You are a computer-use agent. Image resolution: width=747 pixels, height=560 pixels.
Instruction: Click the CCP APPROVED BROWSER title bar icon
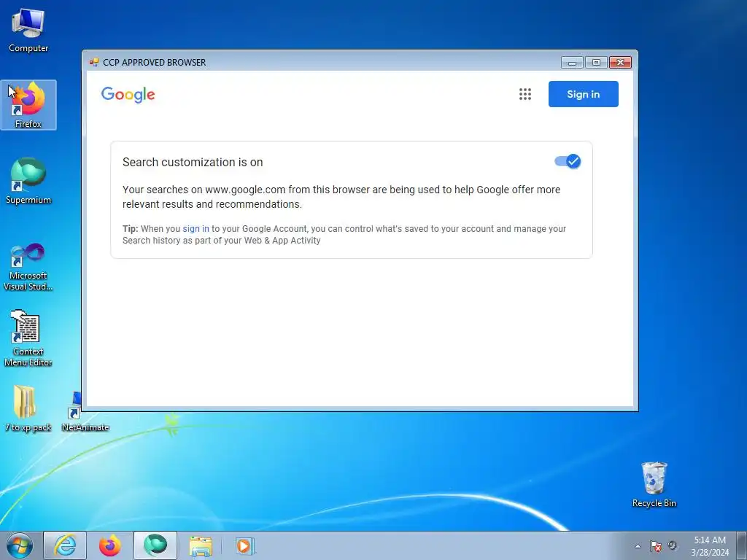click(94, 63)
